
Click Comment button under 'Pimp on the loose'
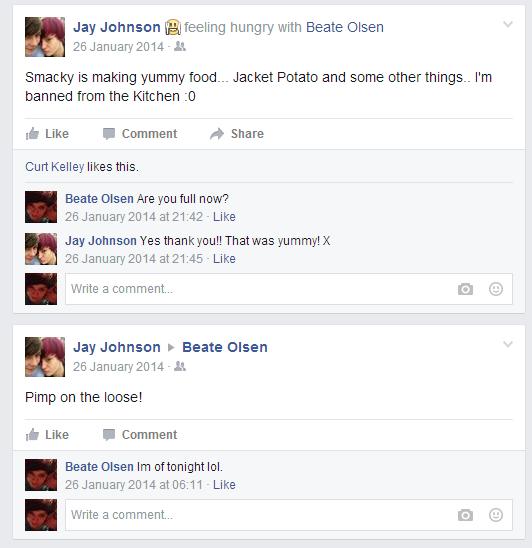point(140,434)
